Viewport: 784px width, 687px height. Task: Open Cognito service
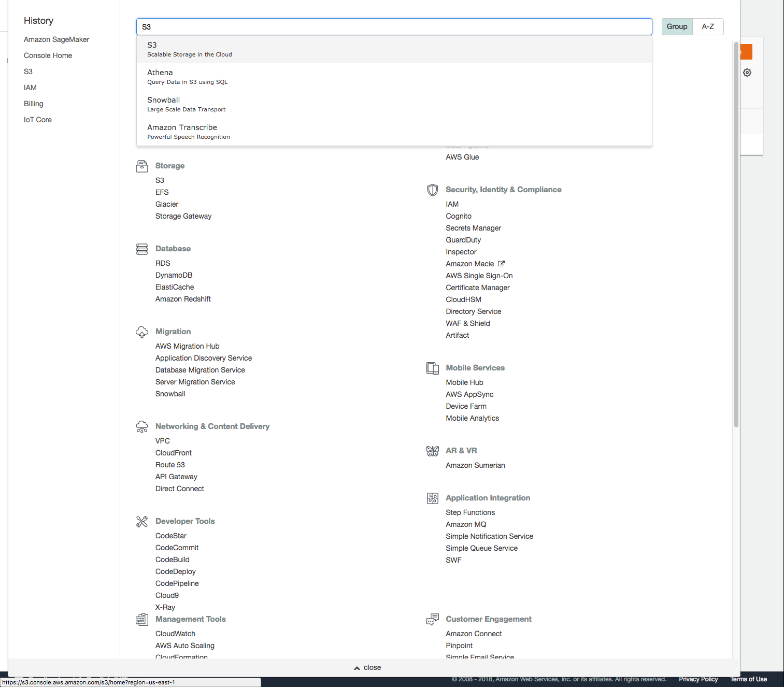pos(459,216)
